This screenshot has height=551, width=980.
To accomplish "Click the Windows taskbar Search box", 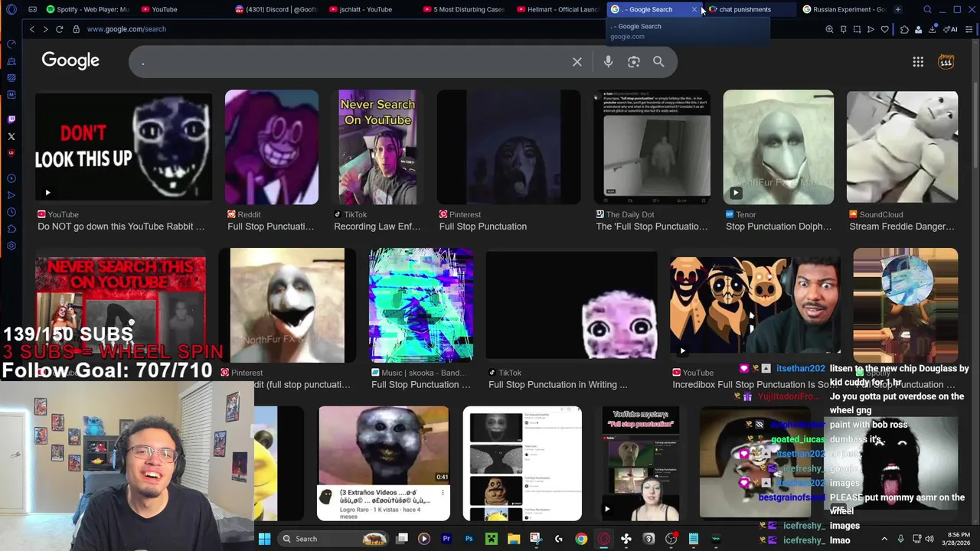I will click(334, 539).
